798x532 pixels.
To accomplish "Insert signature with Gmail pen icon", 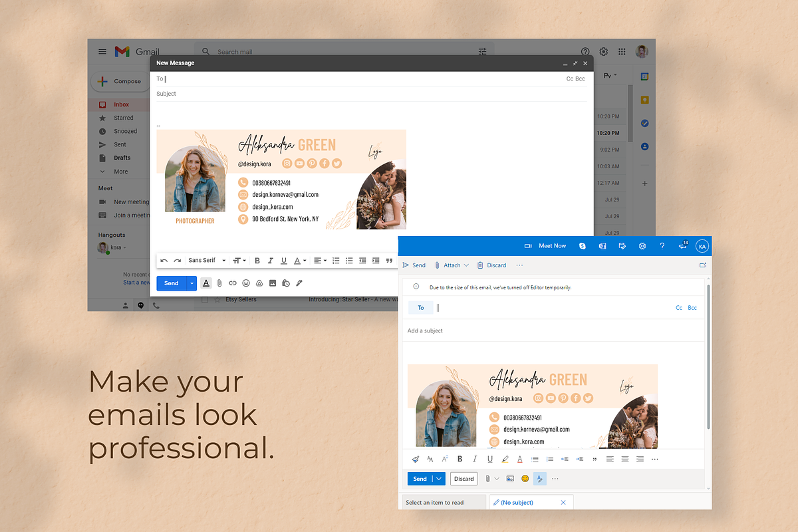I will 299,283.
